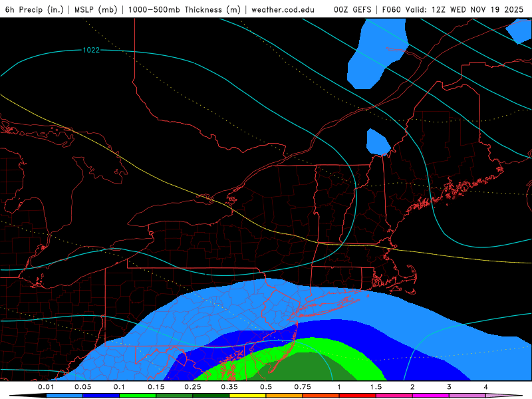The height and width of the screenshot is (399, 532).
Task: Click the orchid 3 inch legend swatch
Action: [x=467, y=396]
